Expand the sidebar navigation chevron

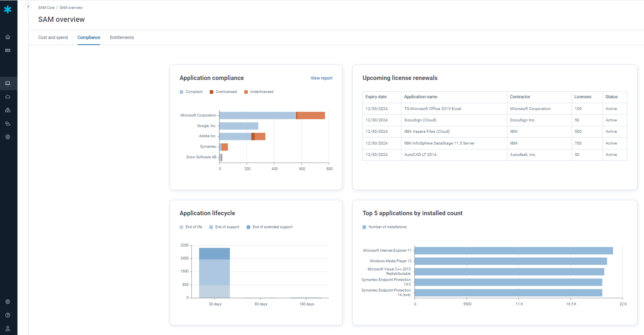28,6
